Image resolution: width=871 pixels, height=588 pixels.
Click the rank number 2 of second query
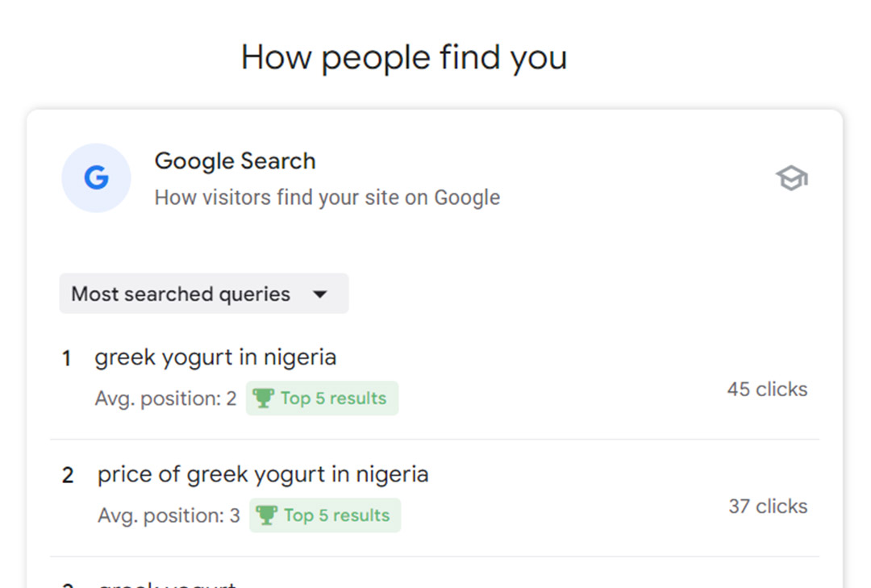click(x=68, y=476)
